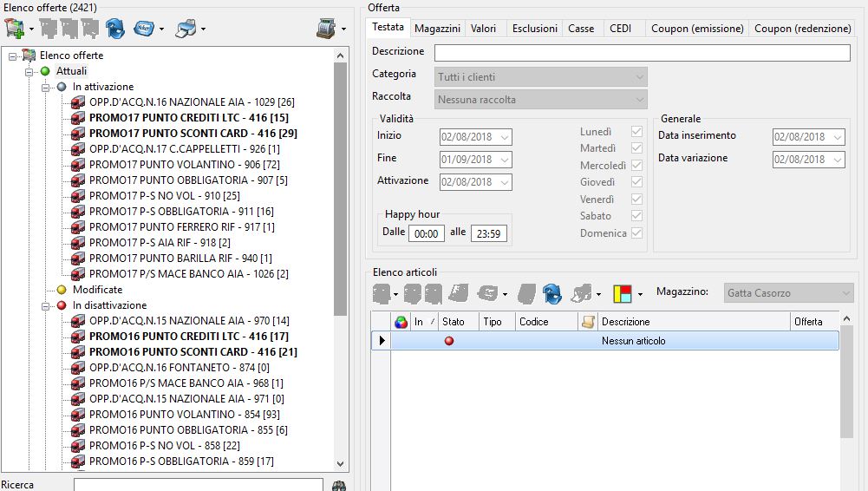Viewport: 868px width, 491px height.
Task: Toggle the Domenica checkbox
Action: point(637,233)
